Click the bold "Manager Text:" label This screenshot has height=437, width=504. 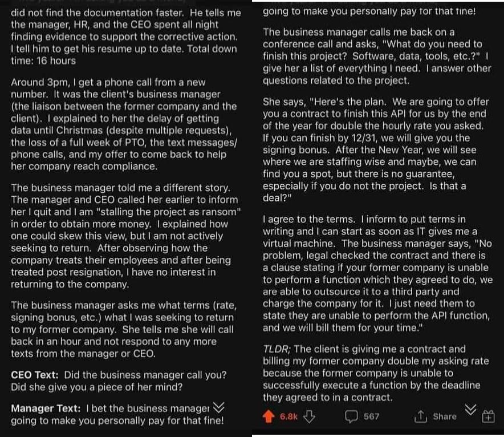(47, 408)
